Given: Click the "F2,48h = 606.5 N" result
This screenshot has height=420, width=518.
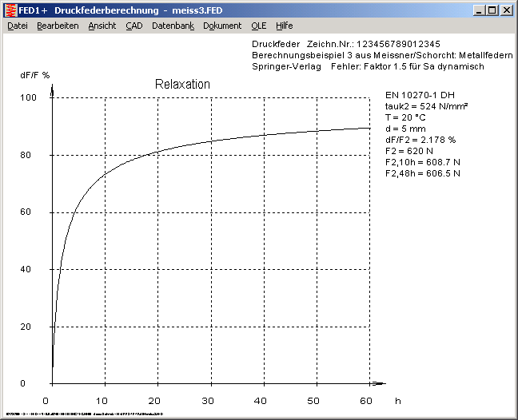Looking at the screenshot, I should (x=422, y=173).
